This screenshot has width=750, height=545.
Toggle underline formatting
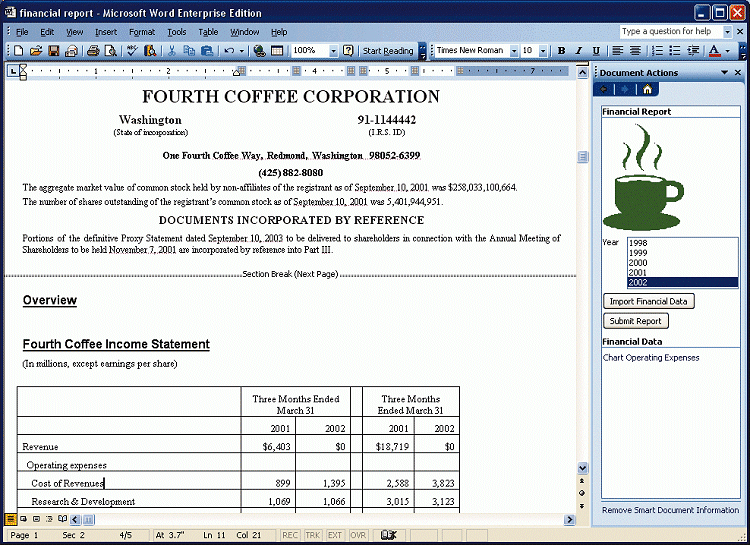596,51
